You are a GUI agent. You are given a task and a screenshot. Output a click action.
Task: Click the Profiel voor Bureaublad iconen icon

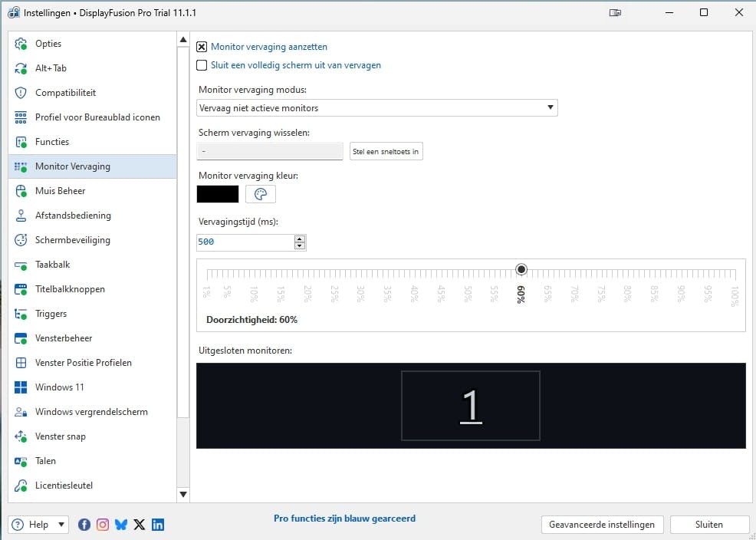click(21, 117)
